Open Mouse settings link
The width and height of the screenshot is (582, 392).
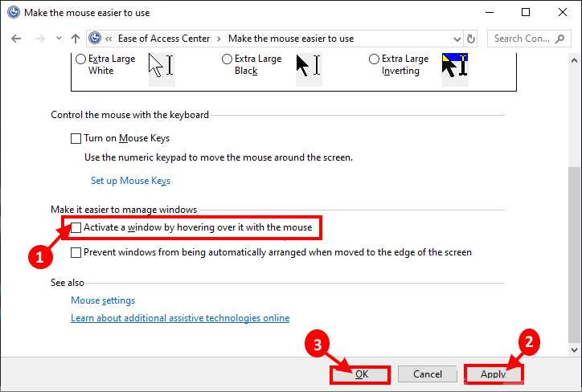(103, 300)
